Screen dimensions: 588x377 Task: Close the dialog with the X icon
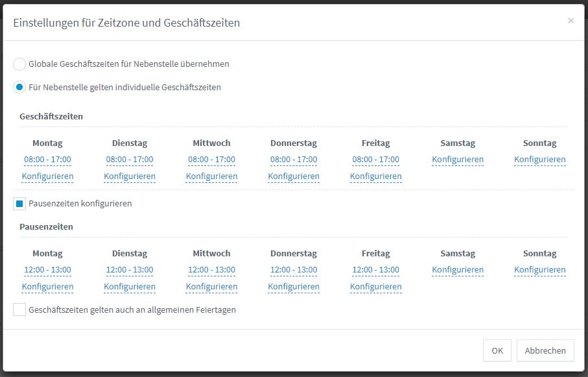[570, 21]
